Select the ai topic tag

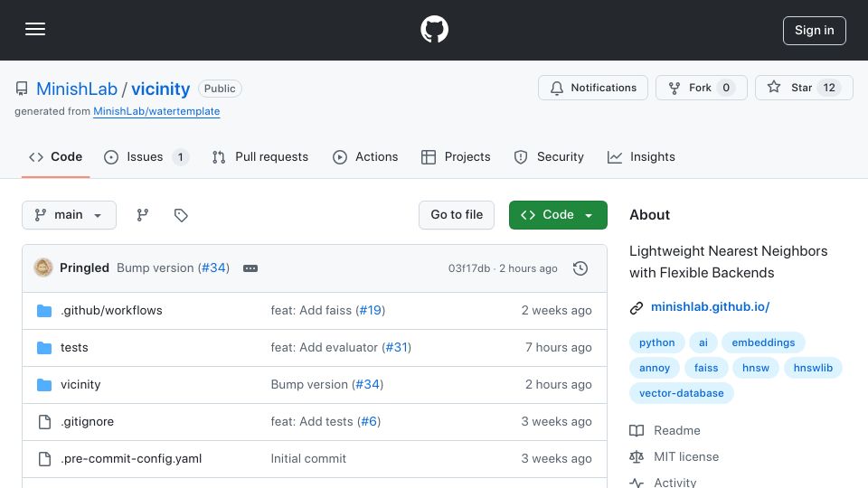[x=703, y=343]
